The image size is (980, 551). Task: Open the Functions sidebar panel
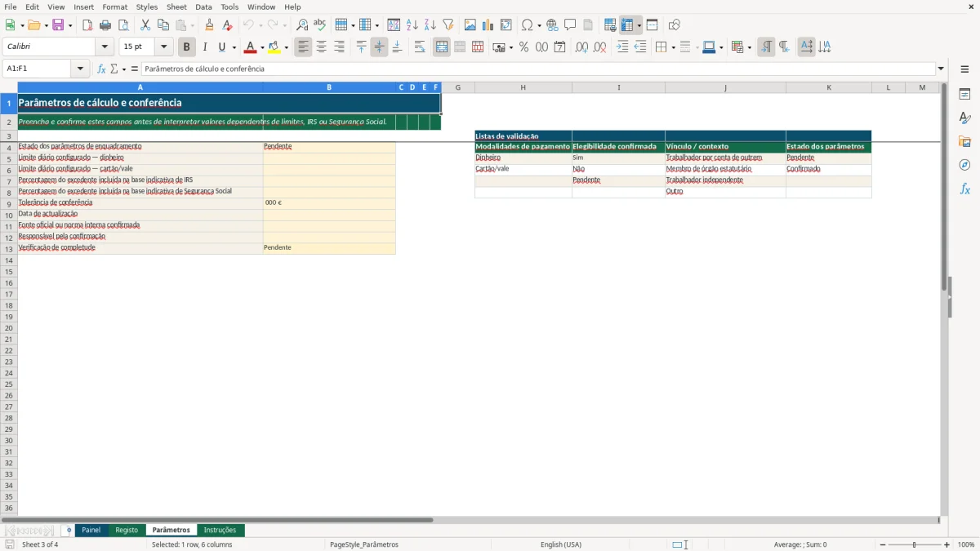click(x=964, y=189)
